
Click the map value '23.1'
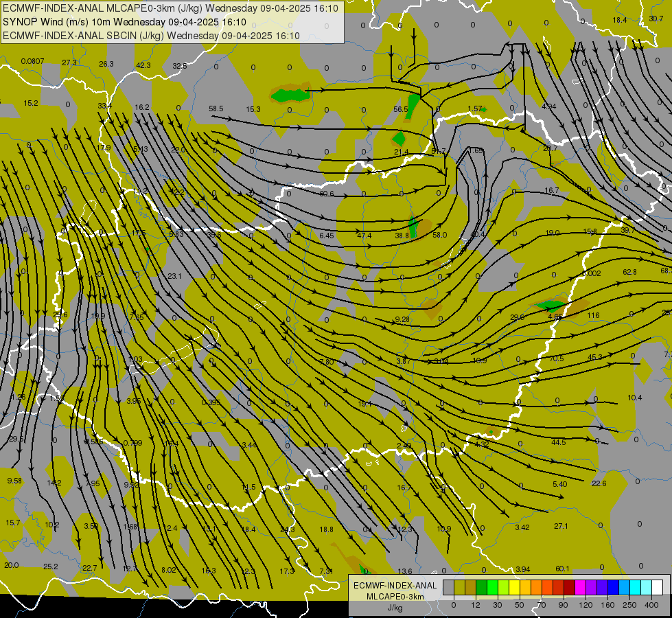pos(174,276)
